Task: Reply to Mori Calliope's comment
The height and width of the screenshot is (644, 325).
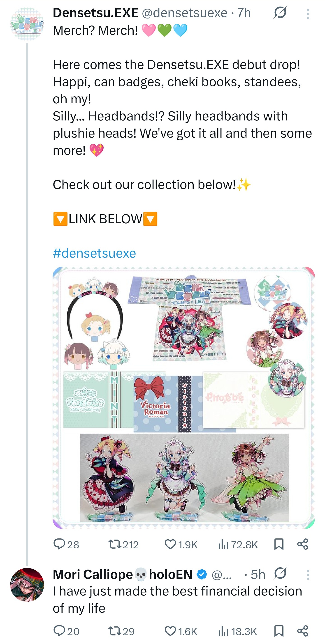Action: pyautogui.click(x=67, y=631)
